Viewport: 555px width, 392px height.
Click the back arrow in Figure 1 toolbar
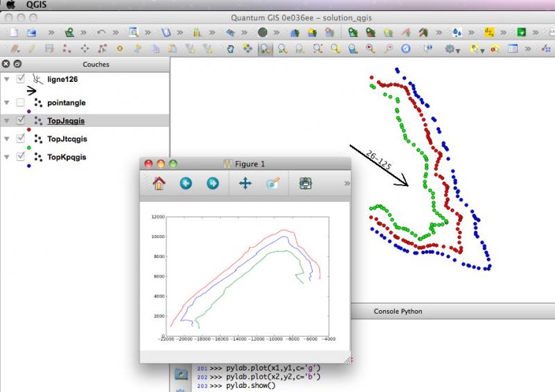click(185, 183)
